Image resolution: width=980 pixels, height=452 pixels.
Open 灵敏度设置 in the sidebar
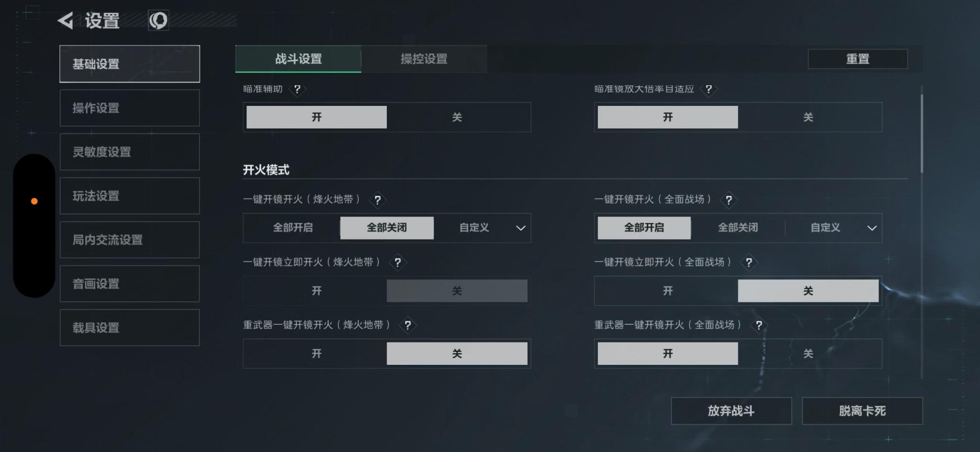pyautogui.click(x=130, y=152)
